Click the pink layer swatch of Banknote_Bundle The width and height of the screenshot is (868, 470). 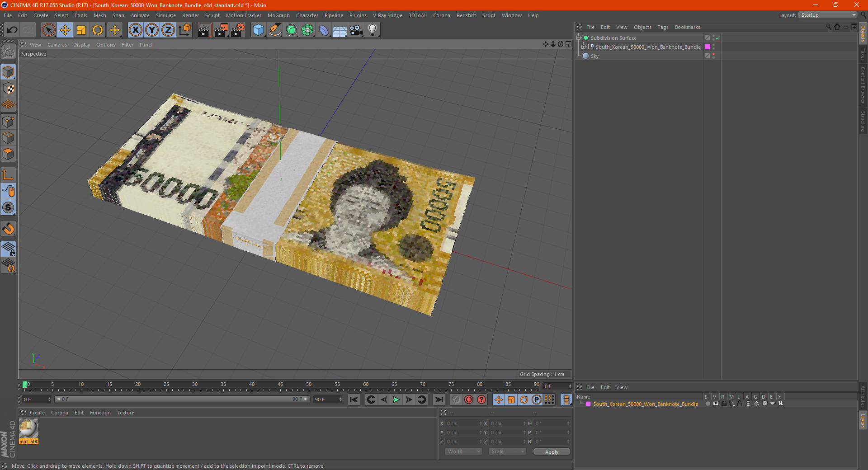click(708, 47)
